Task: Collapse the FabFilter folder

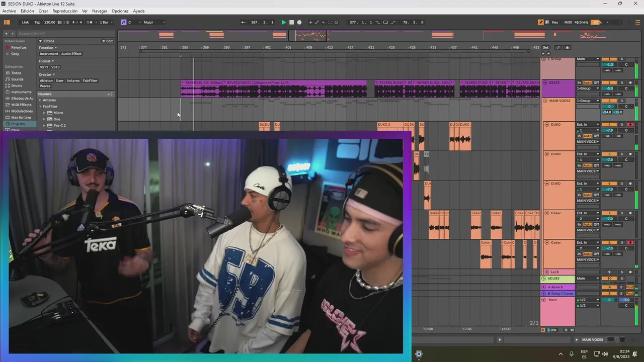Action: 40,107
